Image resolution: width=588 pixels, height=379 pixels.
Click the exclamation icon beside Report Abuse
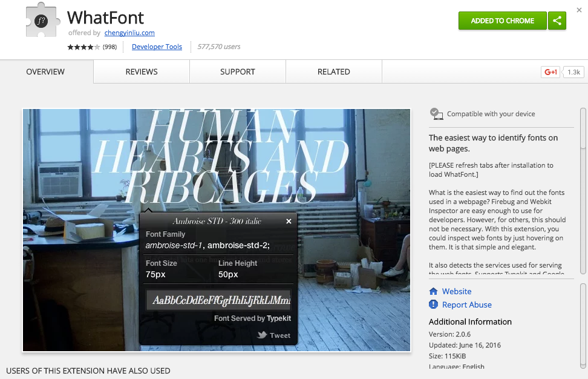coord(433,305)
